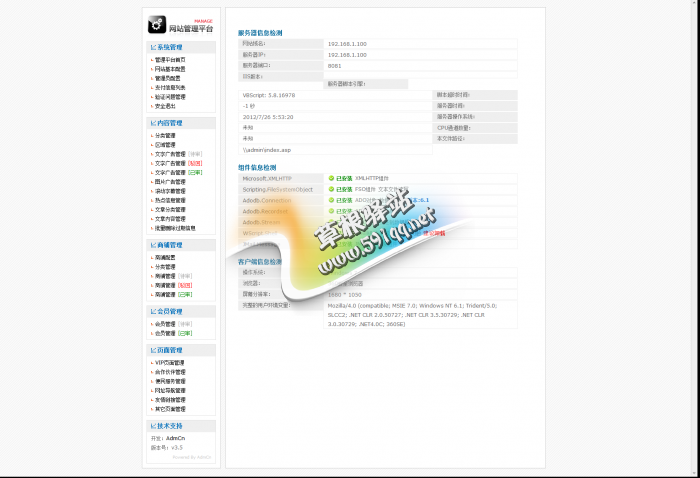Open 合作伙伴管理

(170, 372)
